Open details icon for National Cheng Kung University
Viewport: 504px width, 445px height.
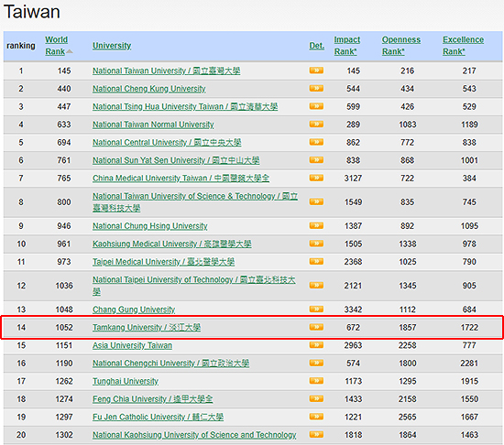pyautogui.click(x=316, y=88)
